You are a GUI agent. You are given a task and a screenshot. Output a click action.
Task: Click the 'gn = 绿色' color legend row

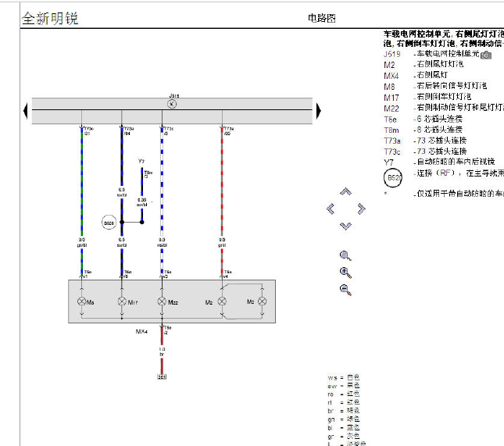pyautogui.click(x=344, y=419)
